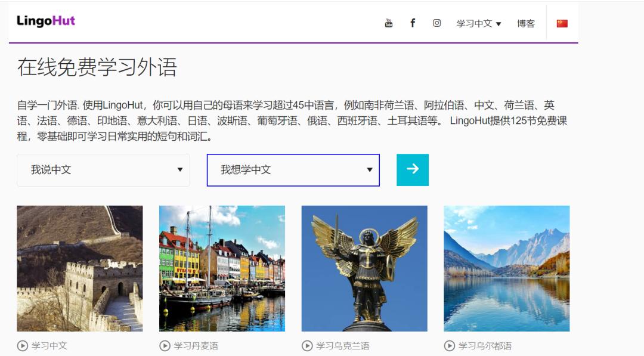Open the Great Wall course thumbnail
This screenshot has width=644, height=356.
79,268
